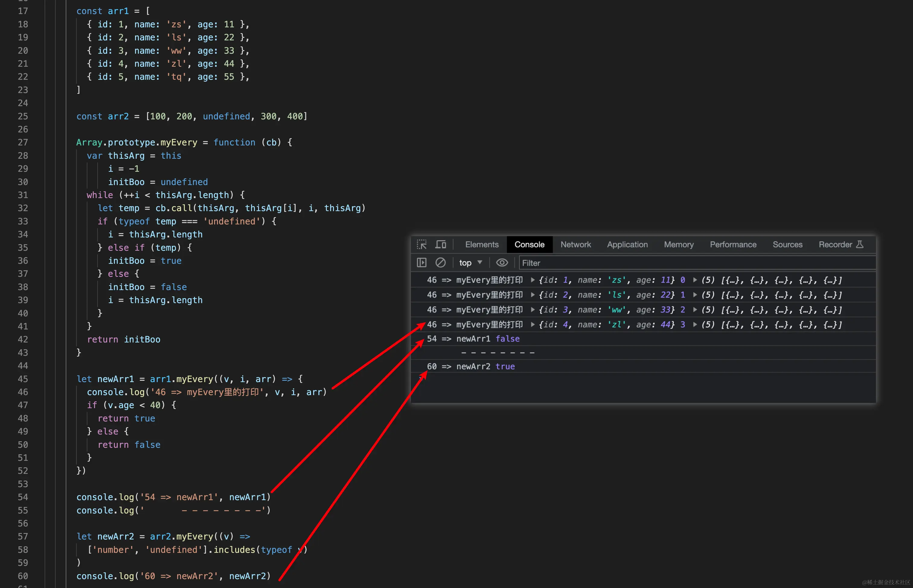Open the Network tab
Viewport: 913px width, 588px height.
[575, 244]
